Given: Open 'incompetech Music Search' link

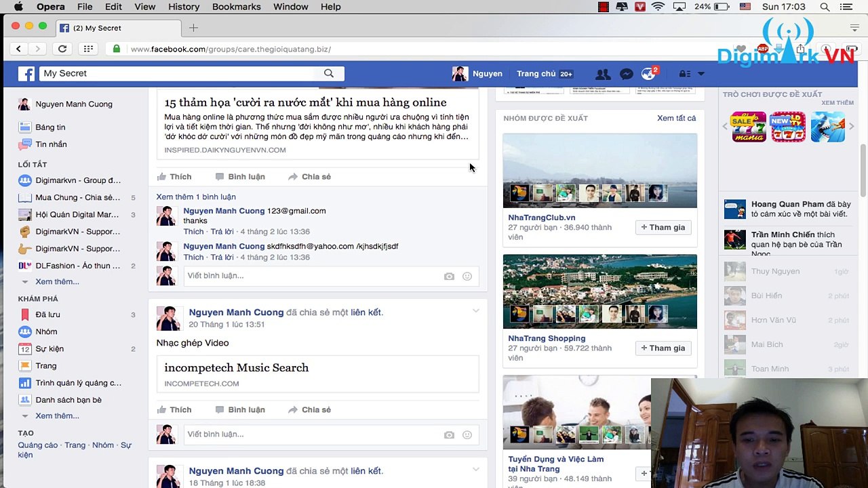Looking at the screenshot, I should click(x=237, y=367).
